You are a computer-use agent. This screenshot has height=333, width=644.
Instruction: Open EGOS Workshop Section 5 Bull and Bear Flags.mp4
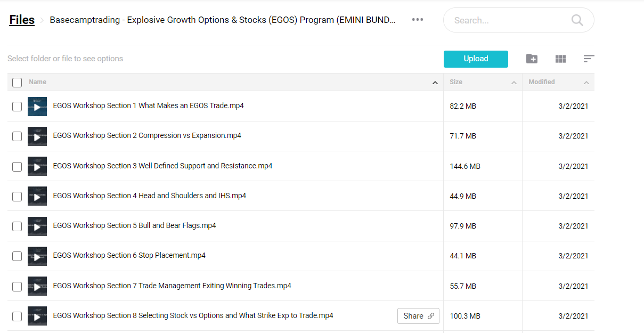(x=134, y=225)
